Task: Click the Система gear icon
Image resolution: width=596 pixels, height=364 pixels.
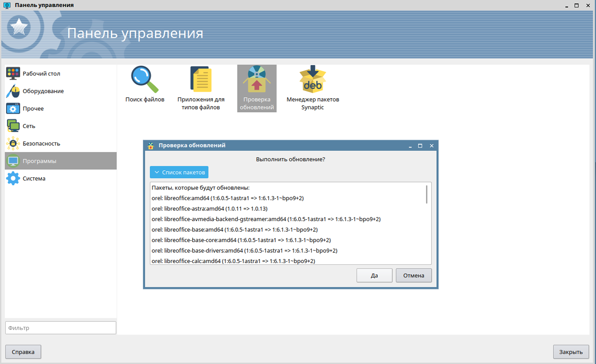Action: pyautogui.click(x=13, y=178)
